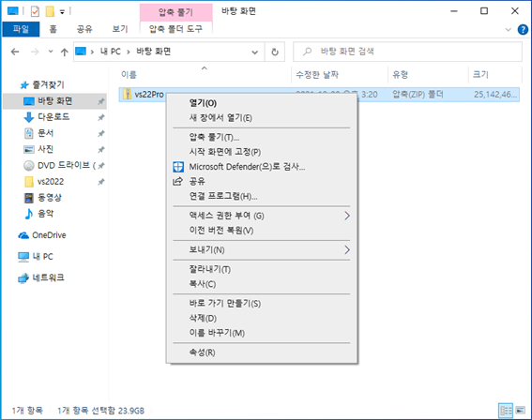
Task: Open the 파일 ribbon tab
Action: point(21,29)
